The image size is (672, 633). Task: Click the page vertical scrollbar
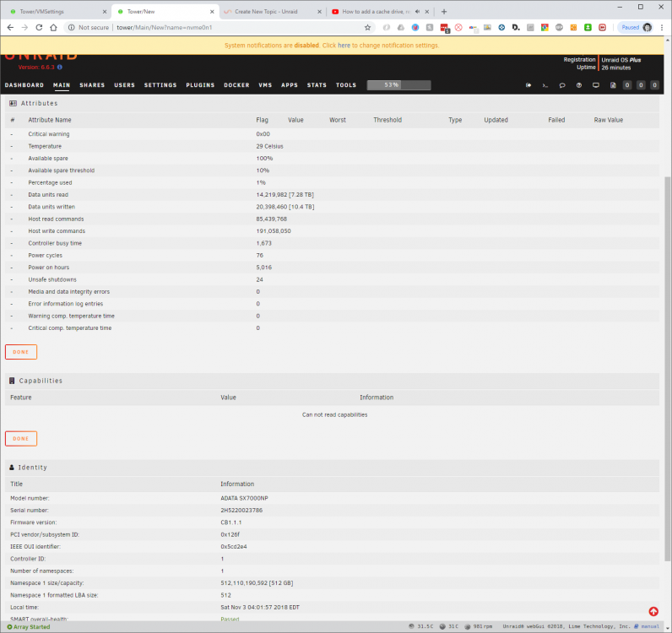tap(667, 369)
